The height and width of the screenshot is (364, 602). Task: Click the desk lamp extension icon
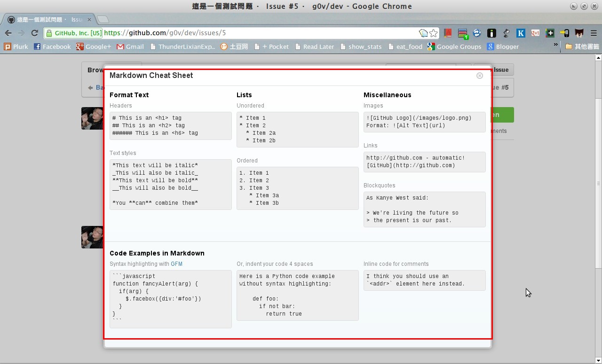(506, 33)
